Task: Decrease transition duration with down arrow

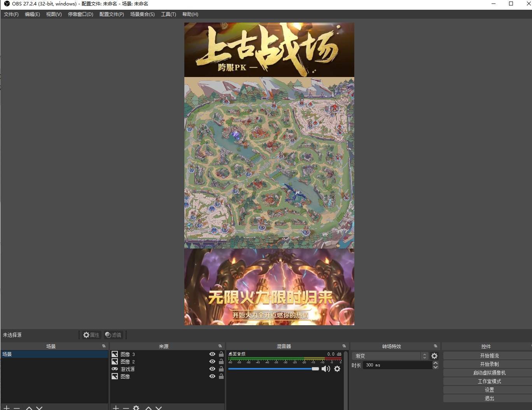Action: (x=436, y=367)
